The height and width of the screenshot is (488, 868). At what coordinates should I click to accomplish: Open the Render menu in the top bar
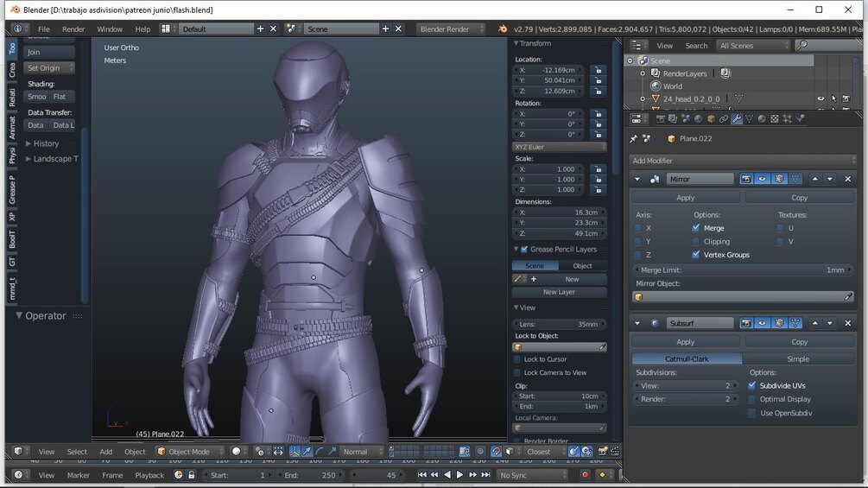73,29
